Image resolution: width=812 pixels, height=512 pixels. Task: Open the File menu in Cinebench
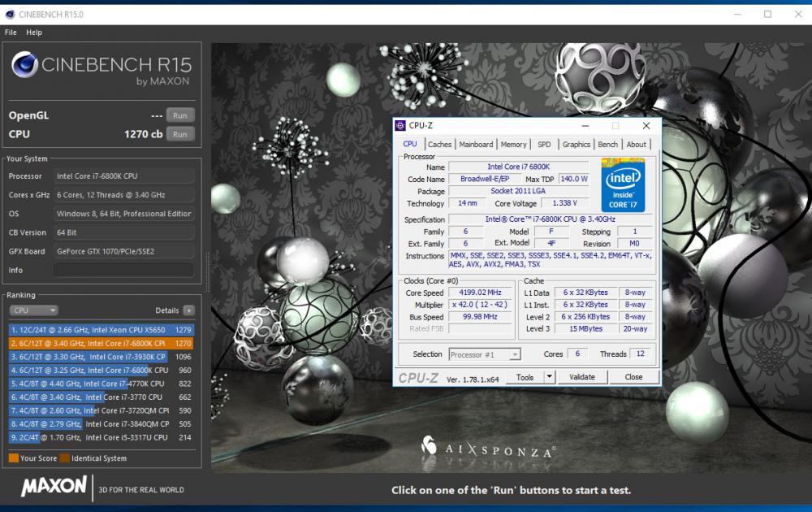click(x=10, y=32)
